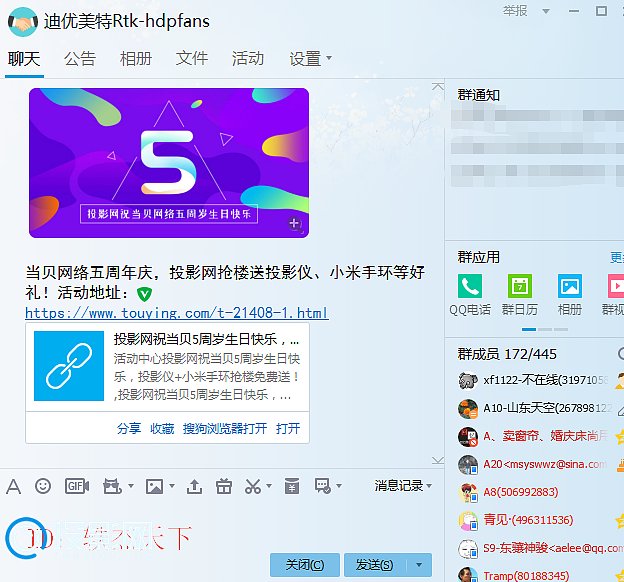Screen dimensions: 624x582
Task: Expand the picture icon dropdown arrow
Action: coord(172,486)
